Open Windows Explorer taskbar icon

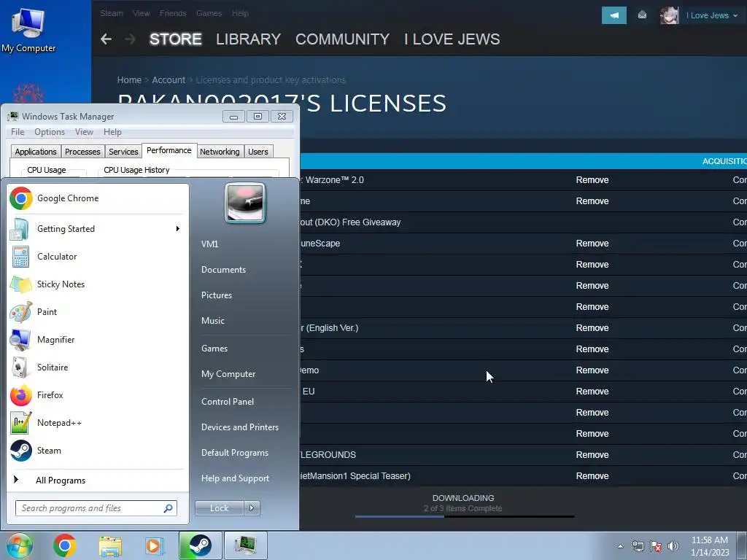tap(110, 545)
